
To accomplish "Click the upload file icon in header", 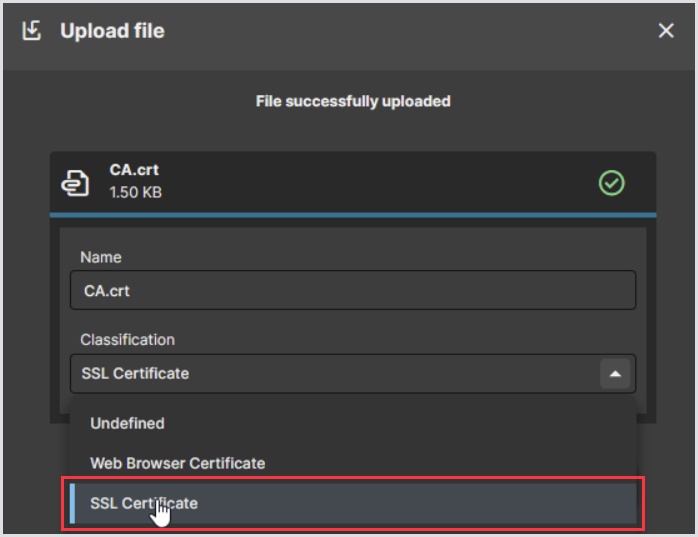I will click(x=32, y=31).
